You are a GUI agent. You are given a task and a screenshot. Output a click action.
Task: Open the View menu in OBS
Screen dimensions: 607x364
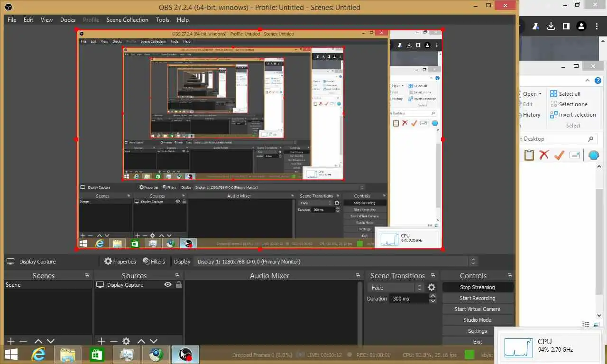[x=46, y=20]
